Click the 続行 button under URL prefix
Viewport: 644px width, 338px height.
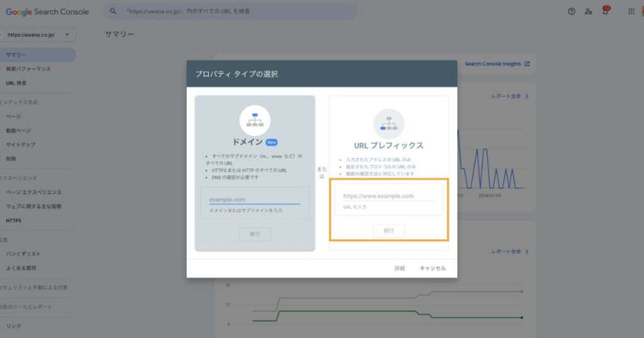[x=389, y=231]
